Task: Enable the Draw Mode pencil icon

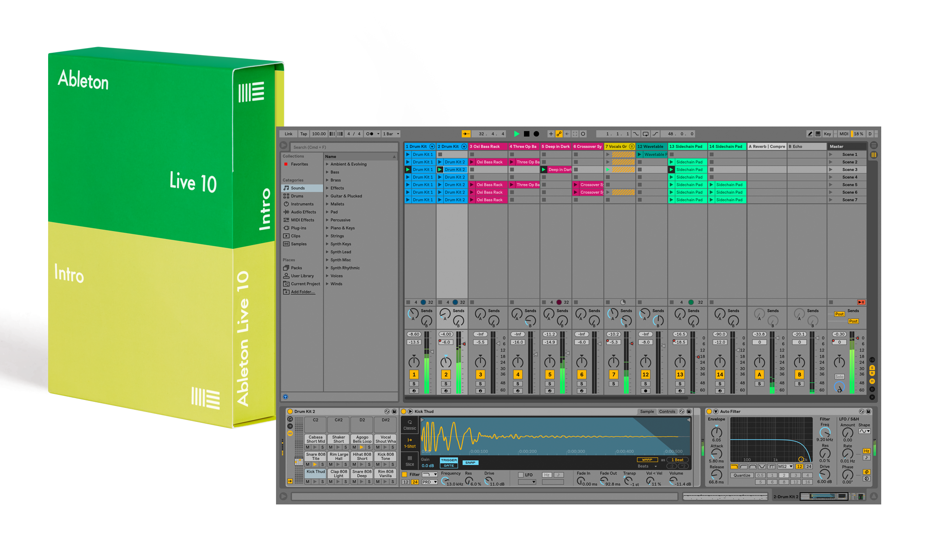Action: pos(810,134)
